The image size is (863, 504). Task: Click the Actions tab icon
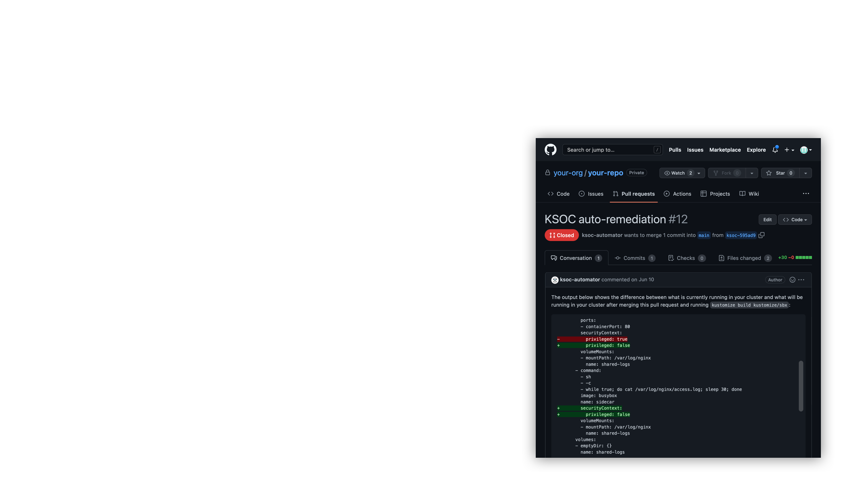(x=666, y=193)
